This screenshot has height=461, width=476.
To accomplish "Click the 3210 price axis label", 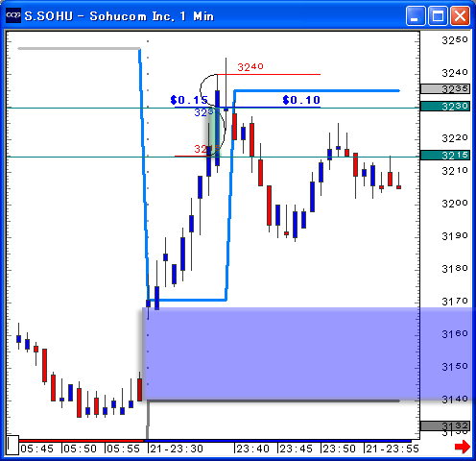I will [455, 171].
